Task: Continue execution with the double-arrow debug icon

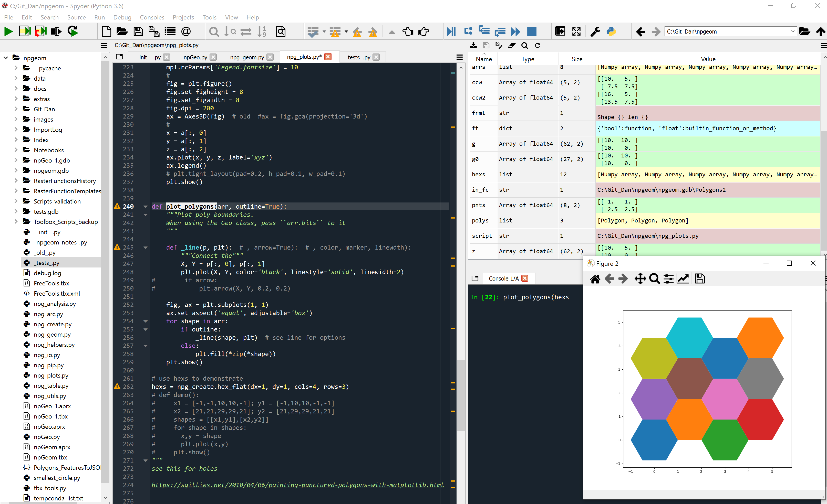Action: [x=515, y=32]
